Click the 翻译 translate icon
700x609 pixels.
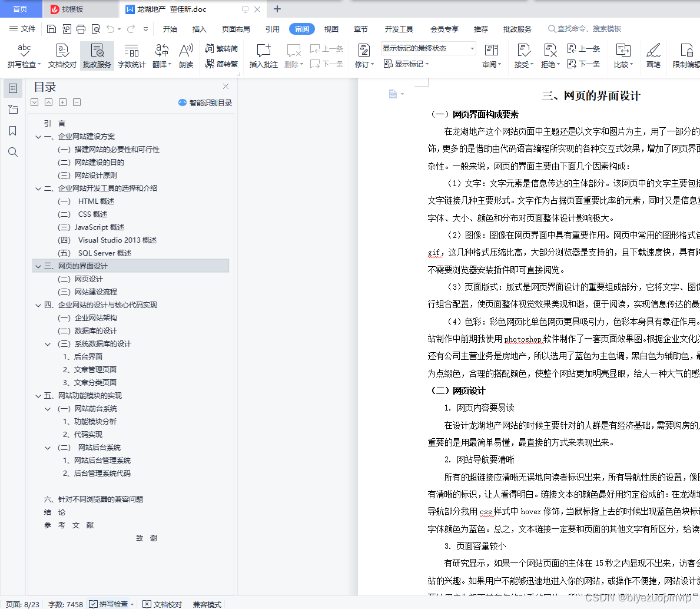[162, 56]
